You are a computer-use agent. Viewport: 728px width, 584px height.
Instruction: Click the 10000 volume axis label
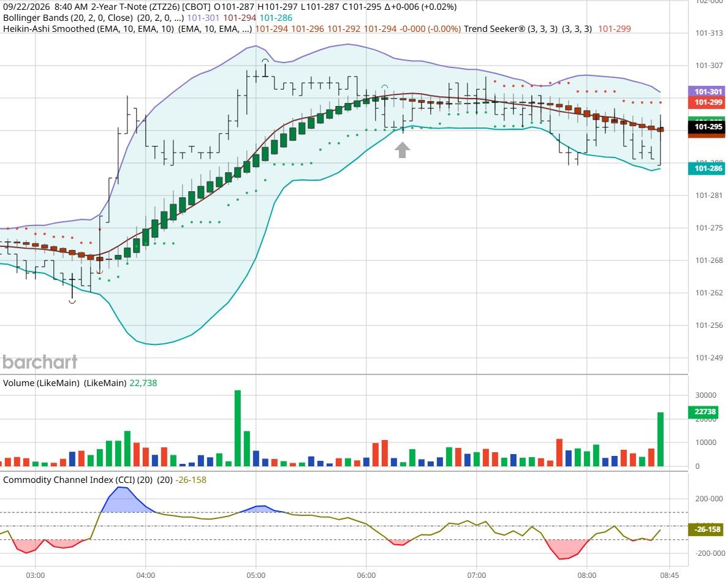coord(706,442)
